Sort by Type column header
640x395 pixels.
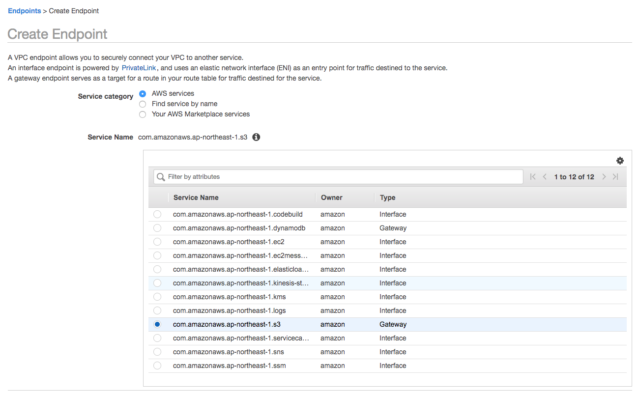pyautogui.click(x=387, y=198)
